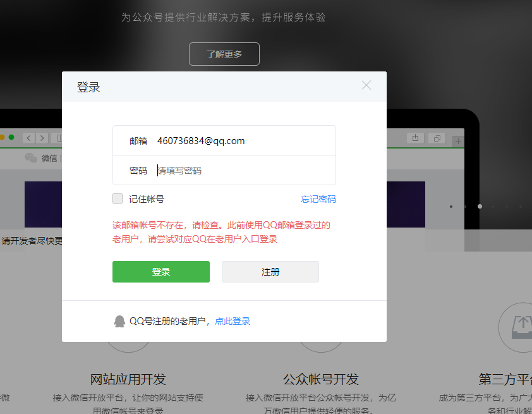Click the QQ penguin icon
Viewport: 532px width, 414px height.
(119, 321)
